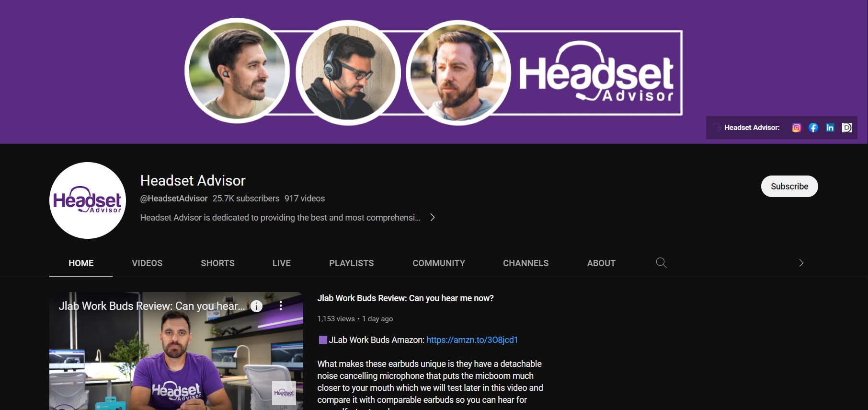Open the Playlists tab
This screenshot has height=410, width=868.
(x=351, y=263)
